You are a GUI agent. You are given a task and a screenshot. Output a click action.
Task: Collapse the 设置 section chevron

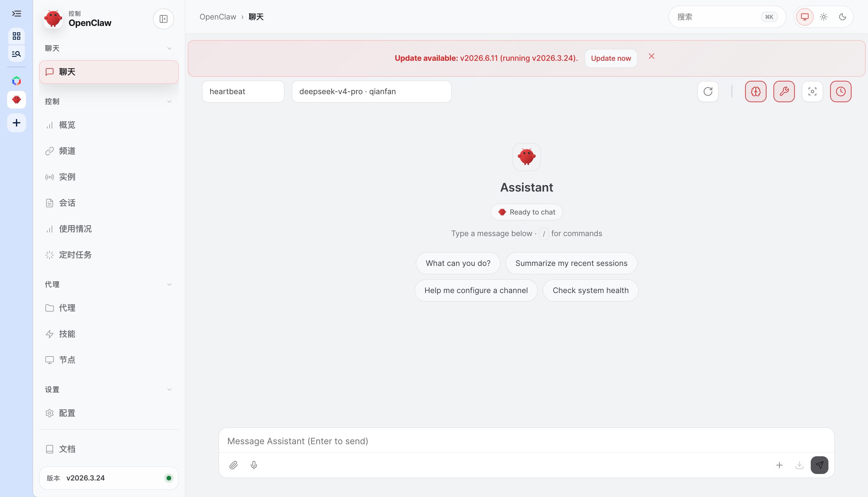(x=169, y=390)
